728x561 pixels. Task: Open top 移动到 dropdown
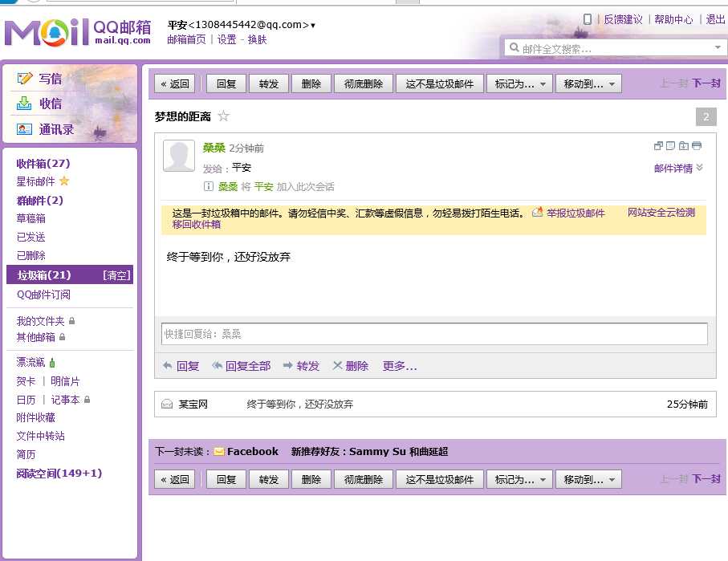(x=588, y=83)
